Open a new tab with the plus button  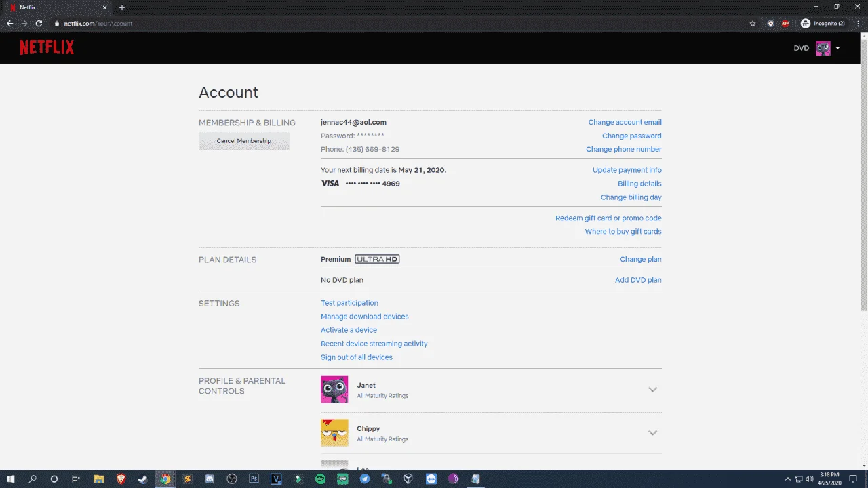click(x=122, y=7)
